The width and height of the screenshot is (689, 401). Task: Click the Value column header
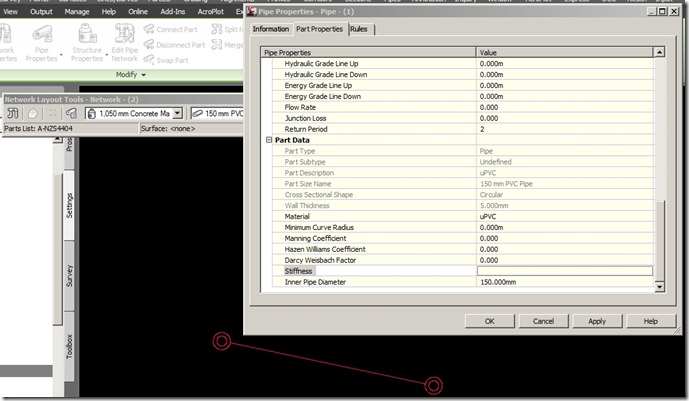coord(565,52)
